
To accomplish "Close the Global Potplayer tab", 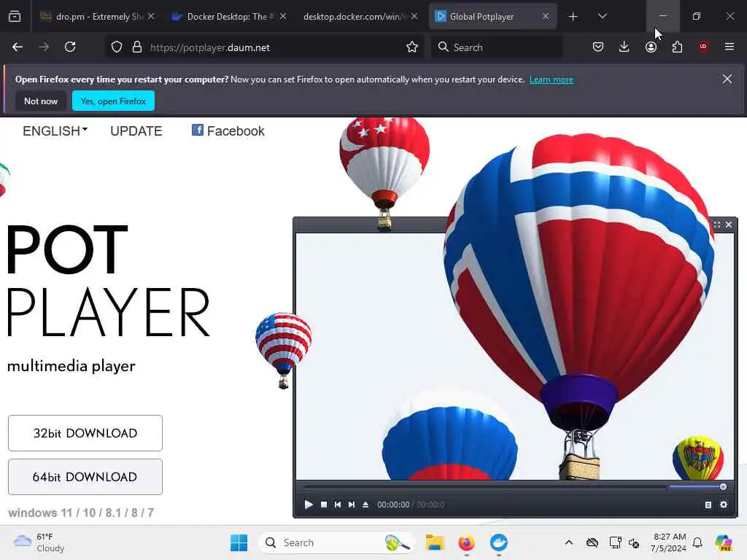I will coord(546,17).
